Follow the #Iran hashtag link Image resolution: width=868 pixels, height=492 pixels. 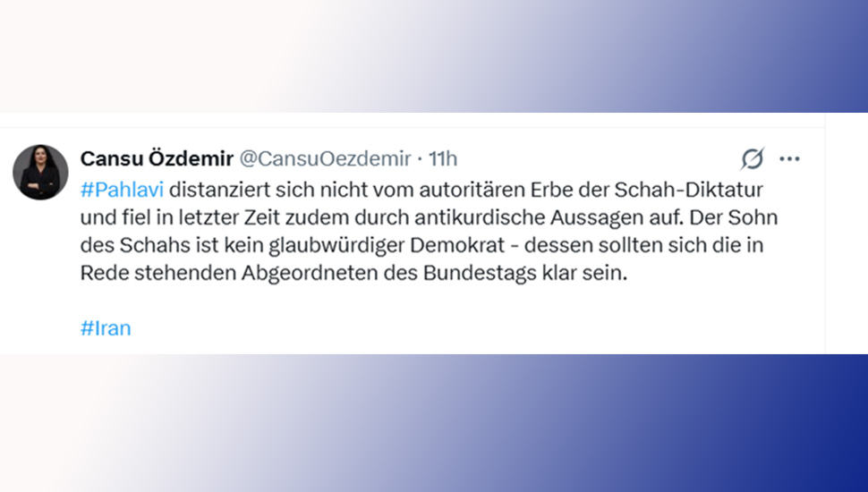(x=106, y=327)
